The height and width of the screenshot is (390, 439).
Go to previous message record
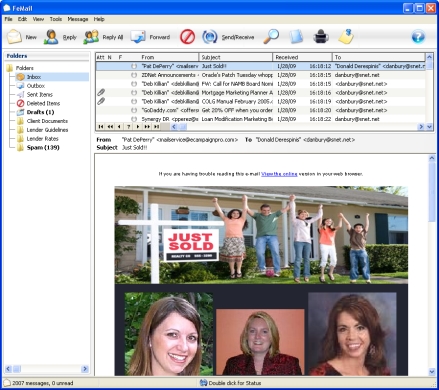coord(119,127)
